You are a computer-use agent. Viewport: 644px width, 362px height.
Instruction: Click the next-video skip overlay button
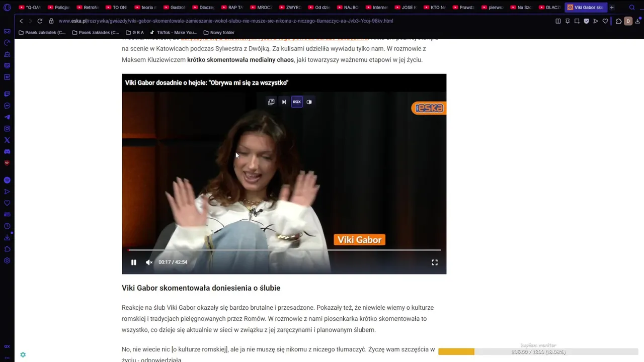284,102
